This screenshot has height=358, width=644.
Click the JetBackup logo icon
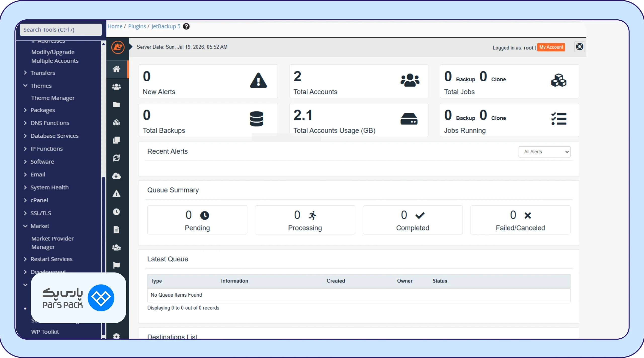pyautogui.click(x=118, y=47)
